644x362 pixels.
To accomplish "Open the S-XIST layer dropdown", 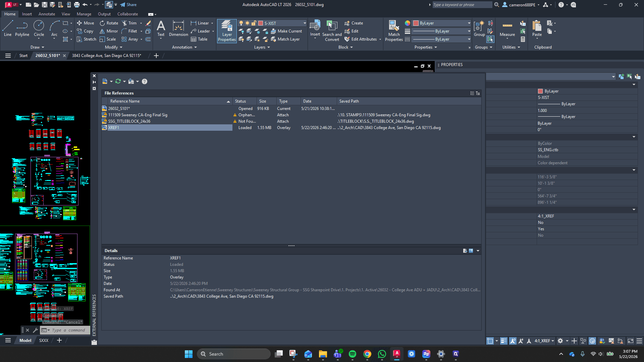I will click(x=304, y=23).
